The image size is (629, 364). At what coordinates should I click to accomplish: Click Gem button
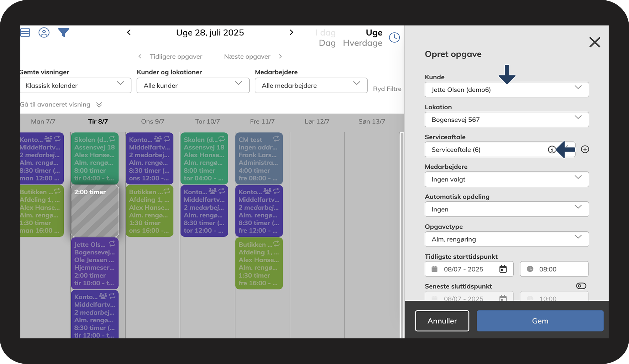point(540,321)
